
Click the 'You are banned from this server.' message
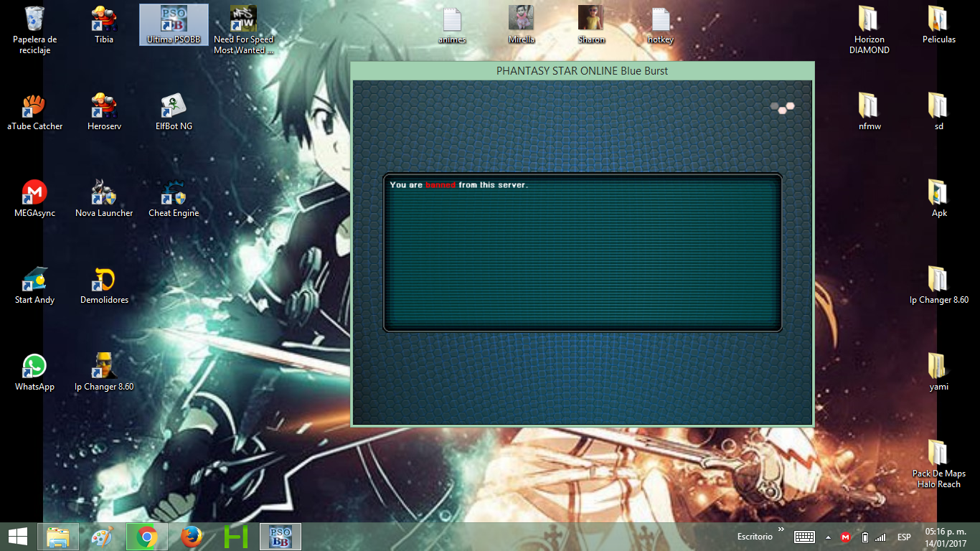tap(458, 185)
